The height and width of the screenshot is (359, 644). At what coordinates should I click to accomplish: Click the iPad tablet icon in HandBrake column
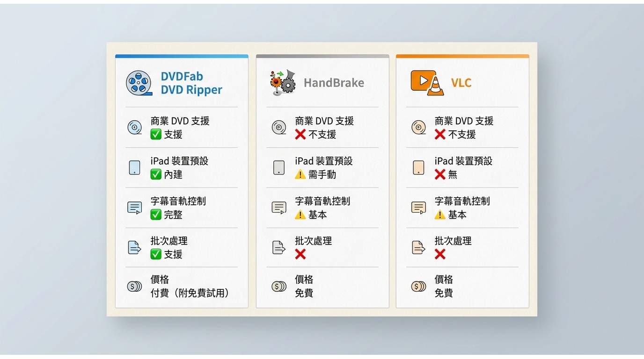tap(279, 167)
